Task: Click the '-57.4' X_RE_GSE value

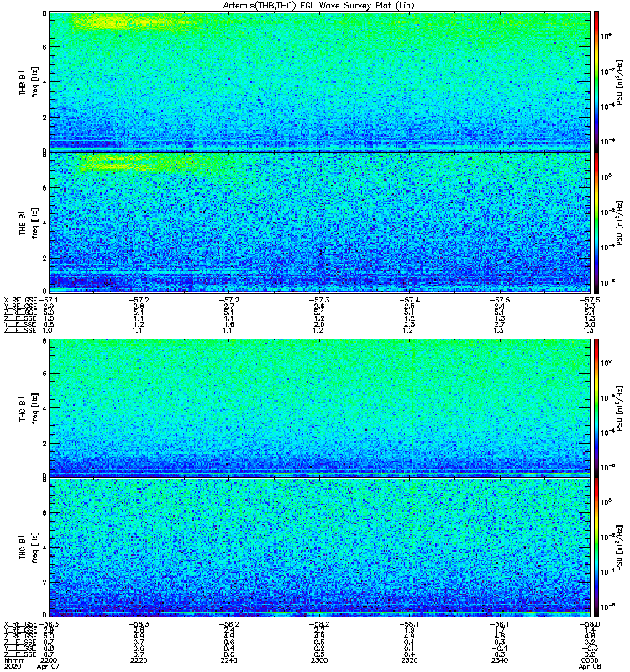Action: tap(409, 300)
